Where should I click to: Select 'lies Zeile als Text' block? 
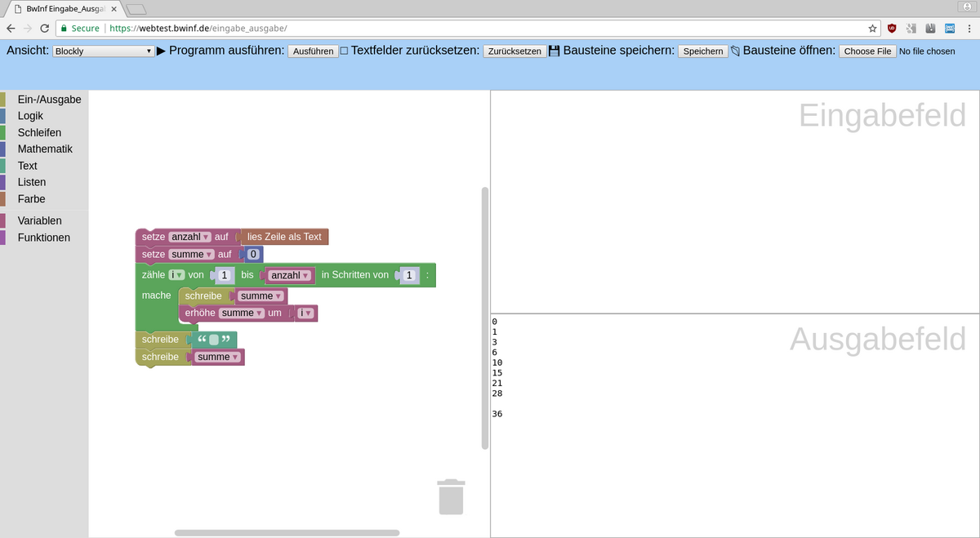(x=284, y=237)
